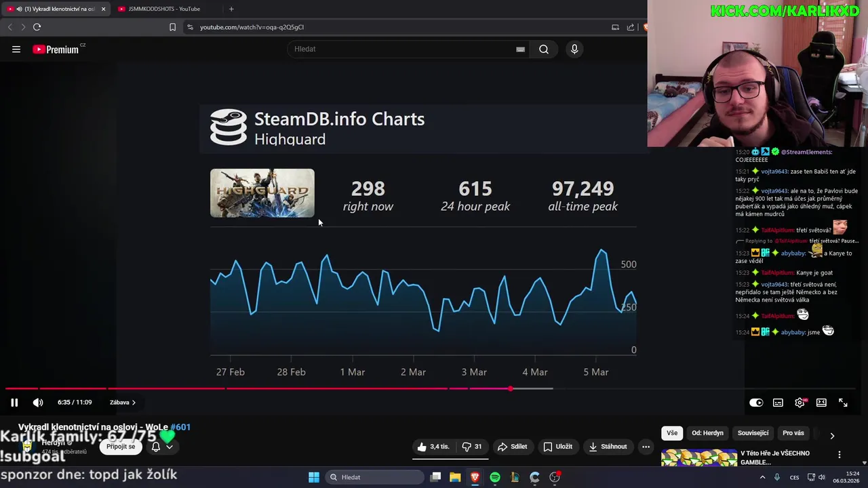The image size is (868, 488).
Task: Select the Pro vás chip
Action: [793, 433]
